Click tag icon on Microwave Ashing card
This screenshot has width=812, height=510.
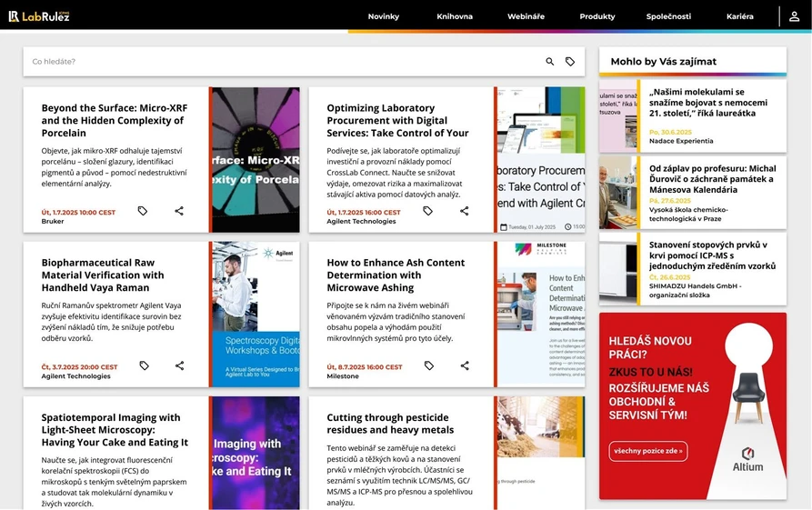point(429,365)
